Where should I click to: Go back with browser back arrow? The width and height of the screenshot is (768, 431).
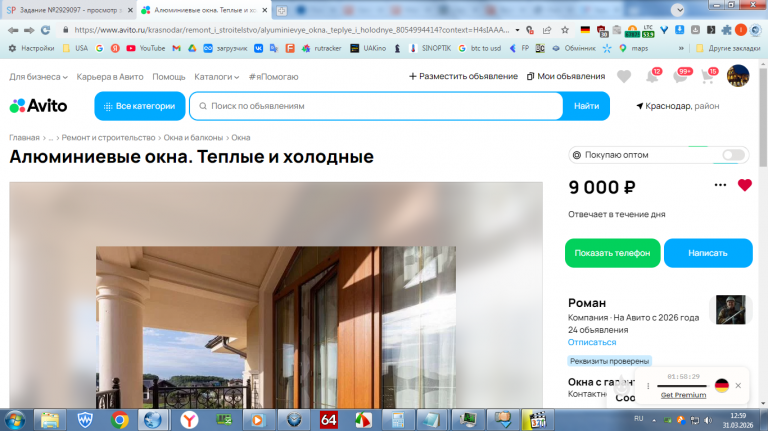[13, 30]
